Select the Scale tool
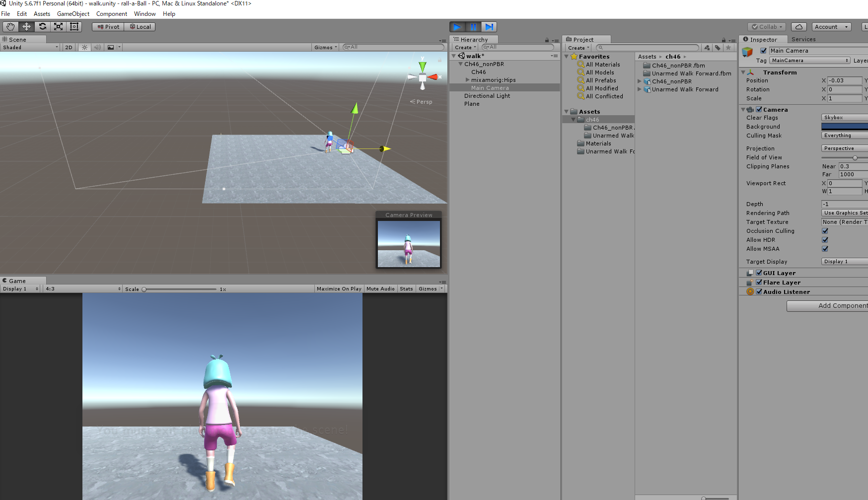 [59, 27]
